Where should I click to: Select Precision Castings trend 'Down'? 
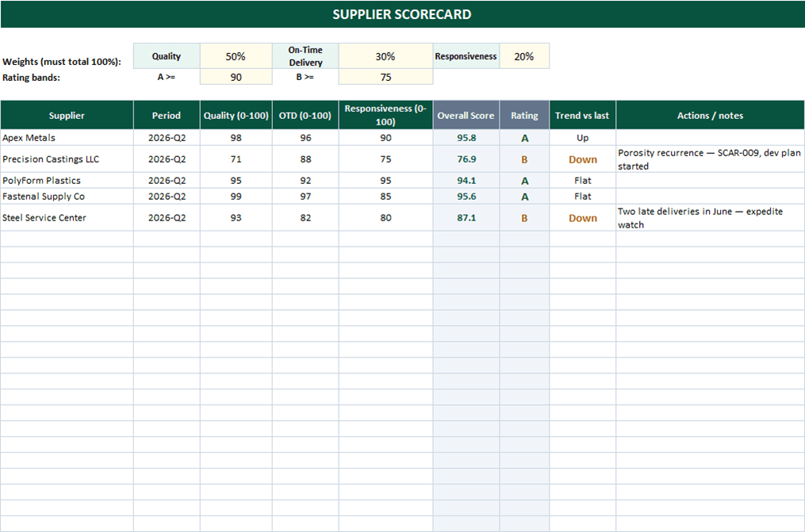[582, 159]
